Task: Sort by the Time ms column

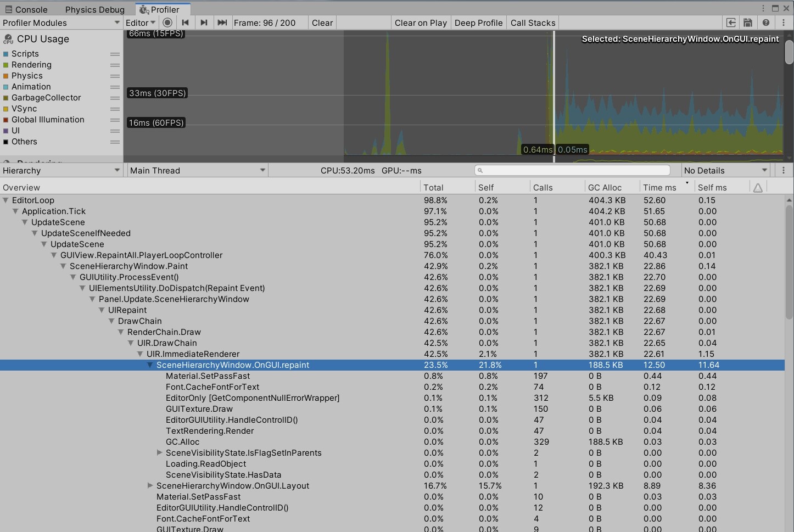Action: pyautogui.click(x=667, y=187)
